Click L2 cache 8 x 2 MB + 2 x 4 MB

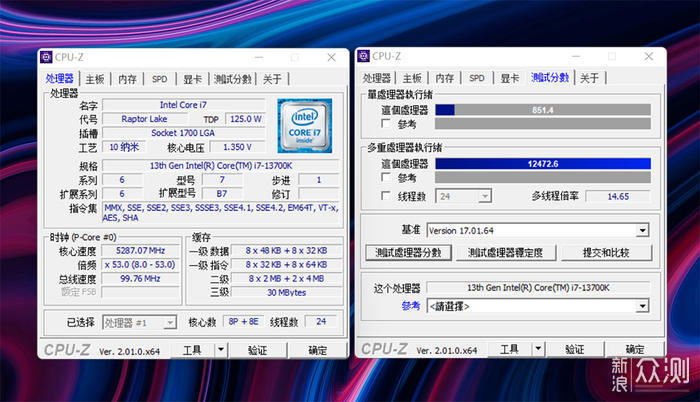287,278
